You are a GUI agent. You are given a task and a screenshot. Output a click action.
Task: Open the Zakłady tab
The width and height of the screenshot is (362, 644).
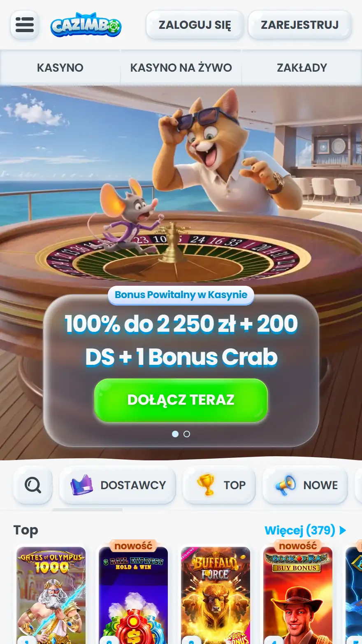click(302, 68)
